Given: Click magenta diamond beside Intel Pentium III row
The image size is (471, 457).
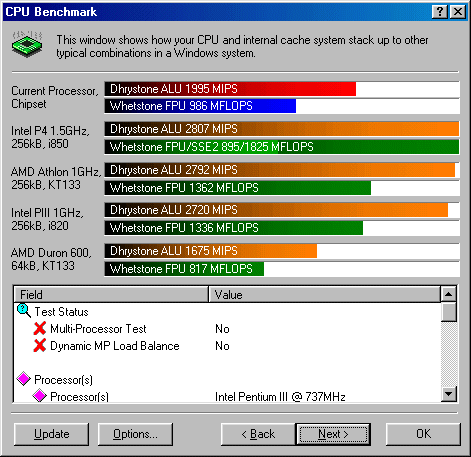Looking at the screenshot, I should point(39,396).
